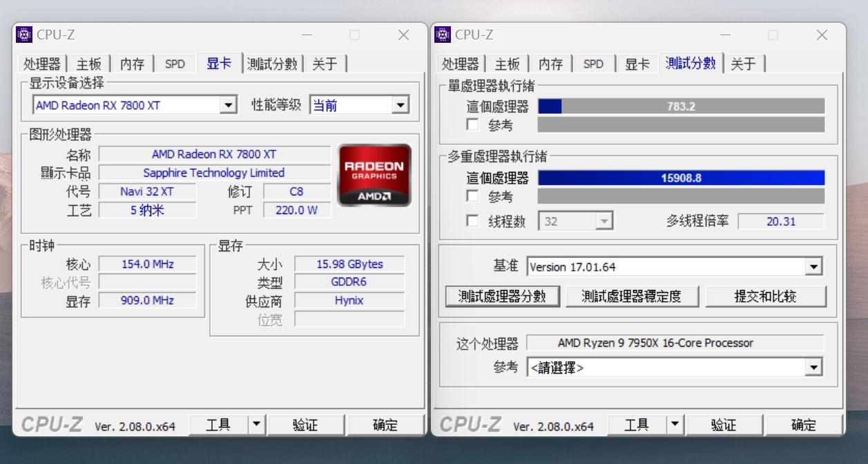This screenshot has height=464, width=868.
Task: Open 内存 tab in right window
Action: [x=550, y=64]
